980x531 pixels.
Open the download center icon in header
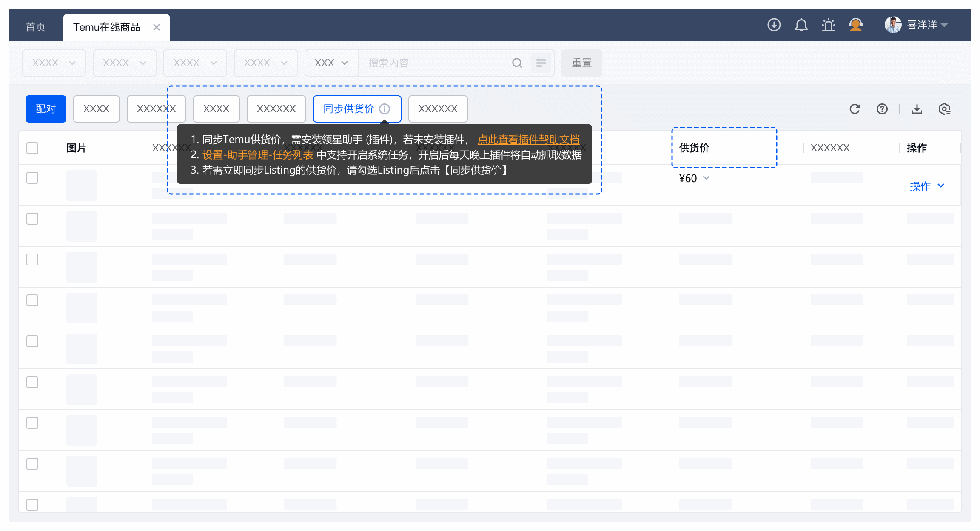[774, 25]
